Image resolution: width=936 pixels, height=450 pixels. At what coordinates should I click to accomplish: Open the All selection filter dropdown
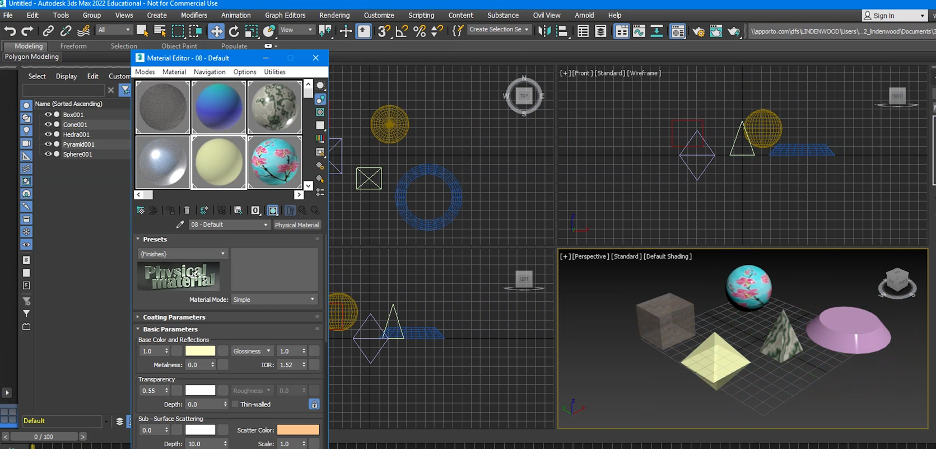[x=115, y=30]
